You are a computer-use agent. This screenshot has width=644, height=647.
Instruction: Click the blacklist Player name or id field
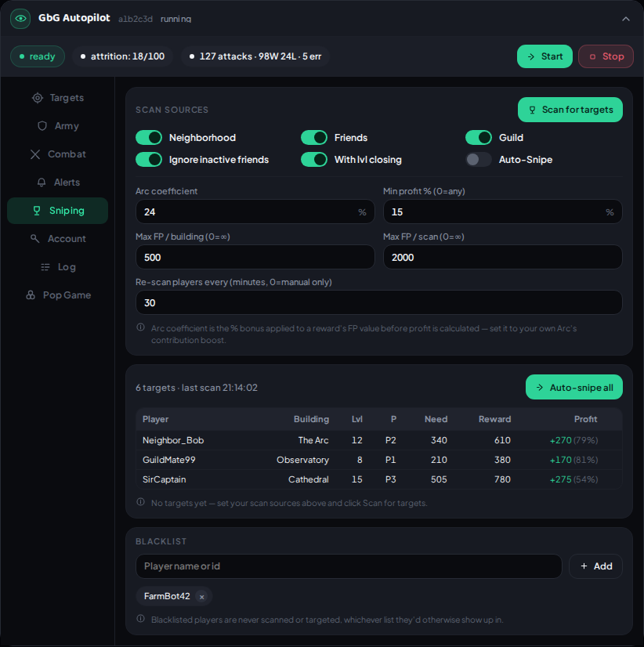coord(349,566)
